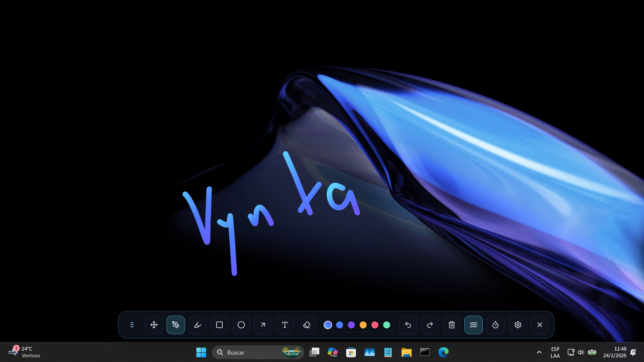The image size is (644, 362).
Task: Toggle the wavy lines effect button
Action: click(x=473, y=325)
